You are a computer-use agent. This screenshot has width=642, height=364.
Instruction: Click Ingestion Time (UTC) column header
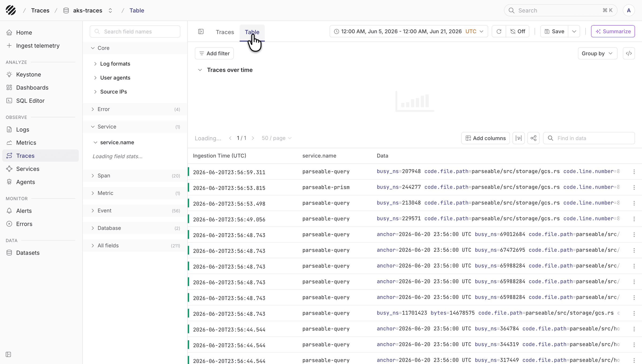point(220,156)
